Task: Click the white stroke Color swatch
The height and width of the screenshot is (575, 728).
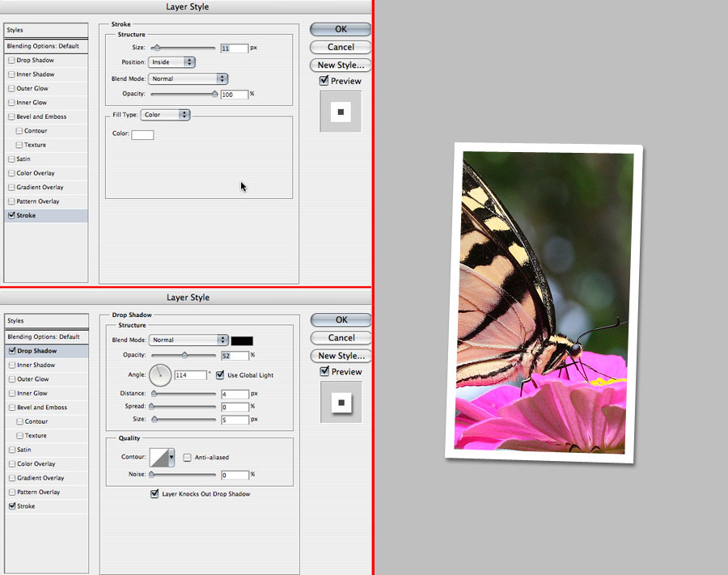Action: (x=142, y=134)
